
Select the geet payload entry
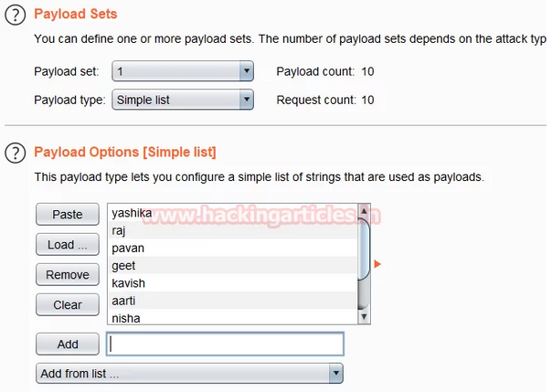(231, 266)
